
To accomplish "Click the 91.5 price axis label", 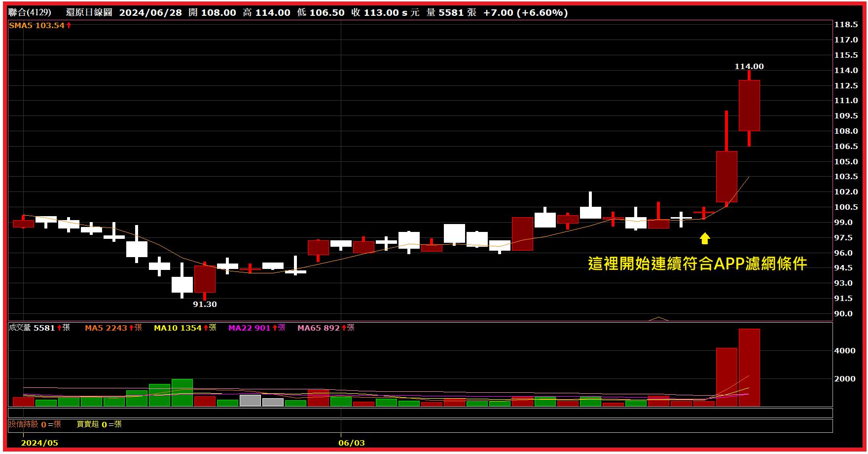I will 843,298.
